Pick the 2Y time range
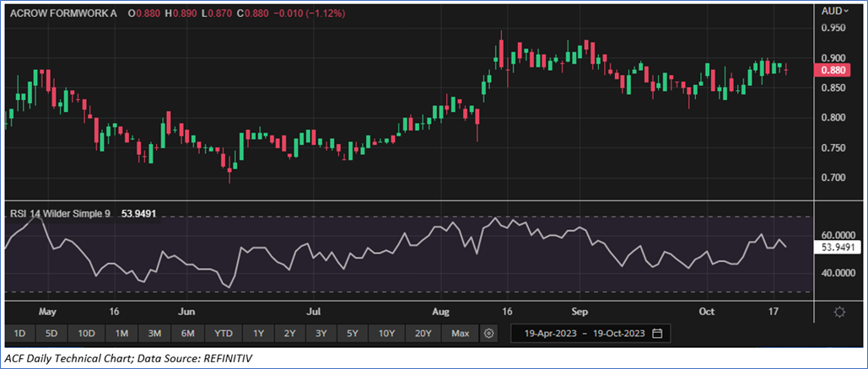This screenshot has width=868, height=369. 290,334
